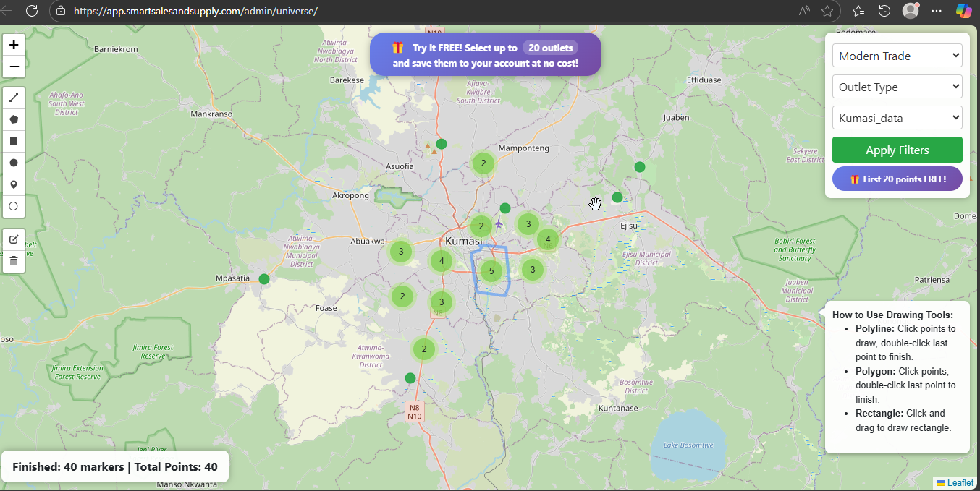This screenshot has width=980, height=491.
Task: Select the CircleMarker drawing tool
Action: [14, 205]
